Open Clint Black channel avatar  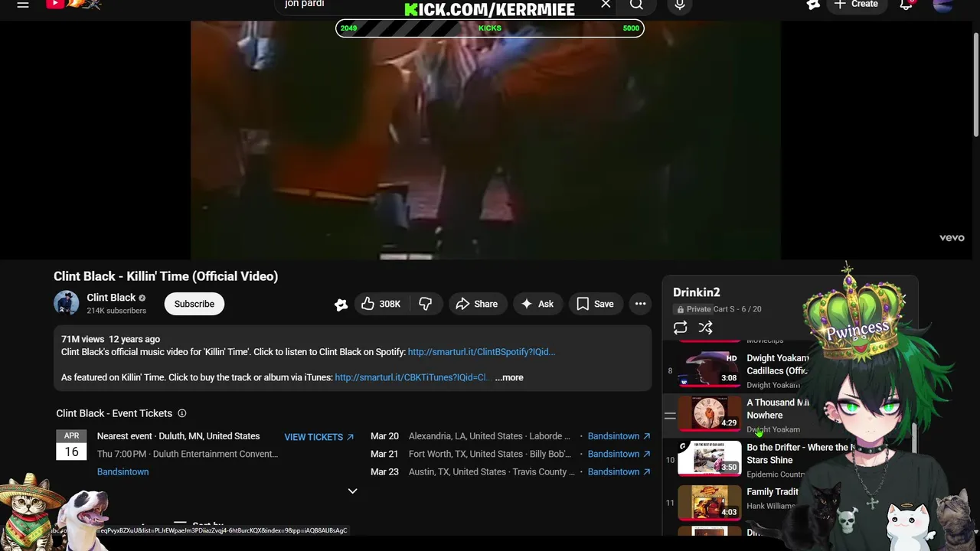coord(67,304)
